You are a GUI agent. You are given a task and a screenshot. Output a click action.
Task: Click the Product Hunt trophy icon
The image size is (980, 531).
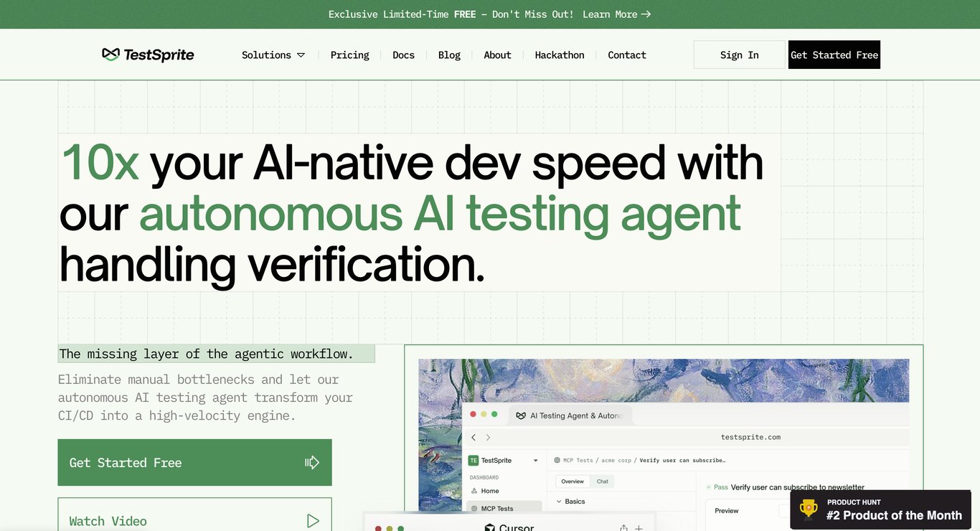pyautogui.click(x=809, y=509)
